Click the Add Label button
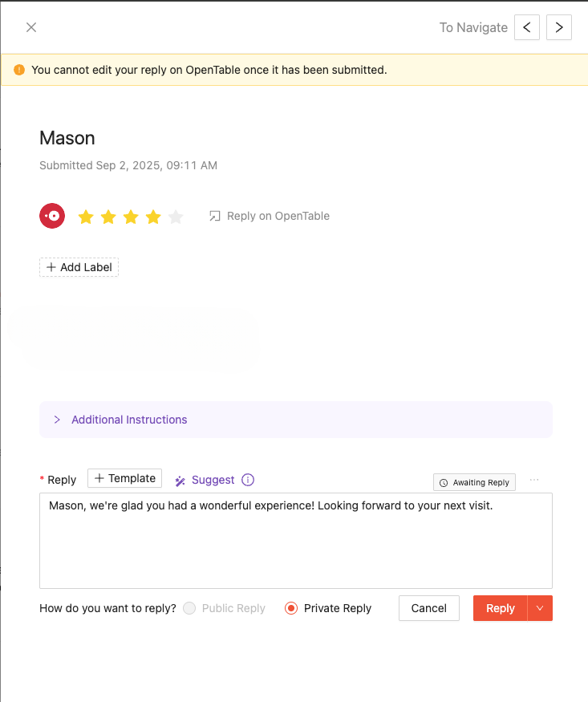This screenshot has height=702, width=588. [79, 267]
